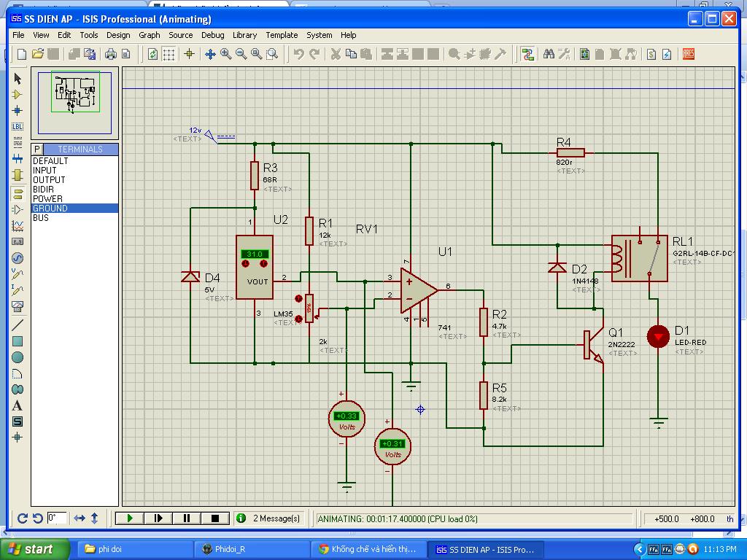This screenshot has height=560, width=747.
Task: Toggle the grid display
Action: (x=169, y=54)
